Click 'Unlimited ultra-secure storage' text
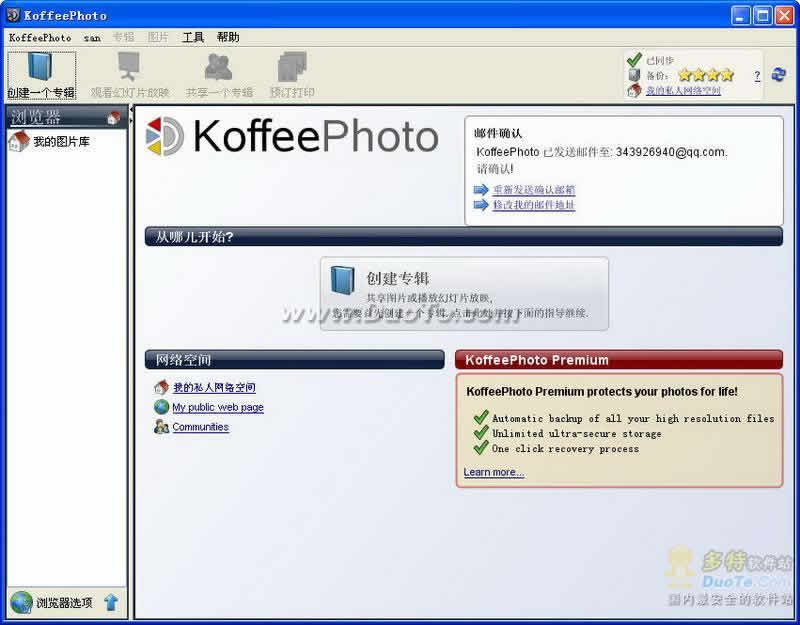800x625 pixels. 577,434
